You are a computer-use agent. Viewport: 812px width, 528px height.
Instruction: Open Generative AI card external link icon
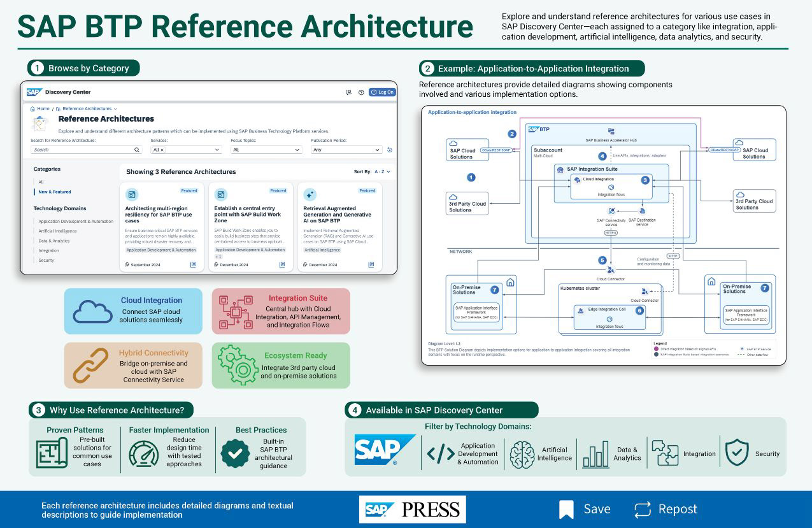click(x=371, y=264)
